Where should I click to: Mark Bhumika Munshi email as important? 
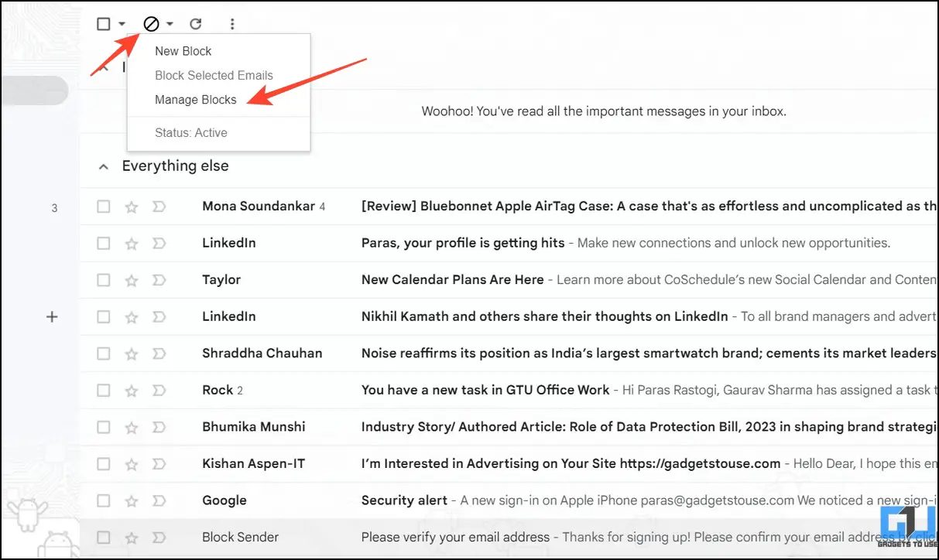pos(159,427)
